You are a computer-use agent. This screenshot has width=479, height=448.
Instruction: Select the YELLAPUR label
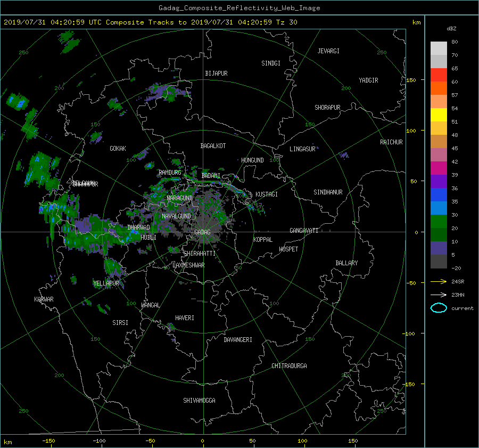click(x=106, y=283)
